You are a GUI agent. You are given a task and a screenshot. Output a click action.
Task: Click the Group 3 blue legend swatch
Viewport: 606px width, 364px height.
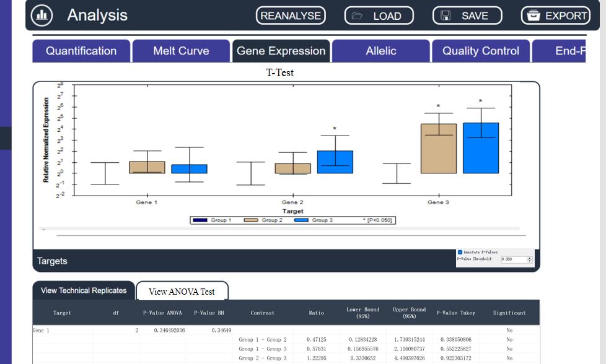click(x=301, y=220)
